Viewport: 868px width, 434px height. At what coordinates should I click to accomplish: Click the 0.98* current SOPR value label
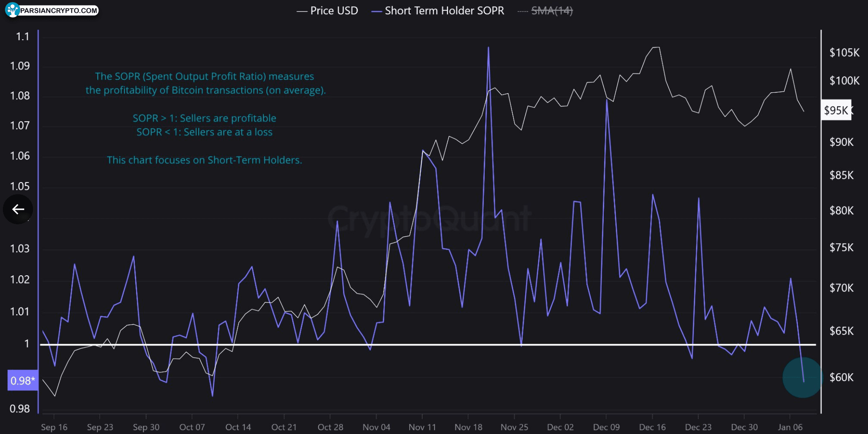[23, 381]
